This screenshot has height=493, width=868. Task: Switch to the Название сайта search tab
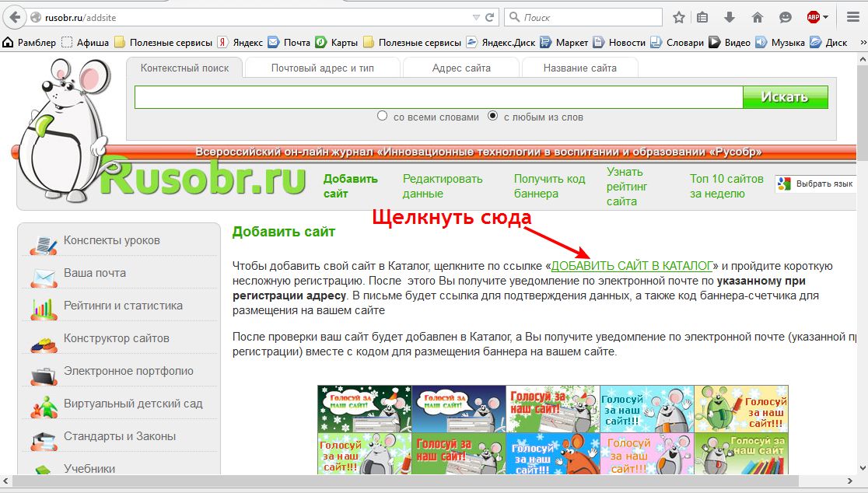pyautogui.click(x=579, y=68)
